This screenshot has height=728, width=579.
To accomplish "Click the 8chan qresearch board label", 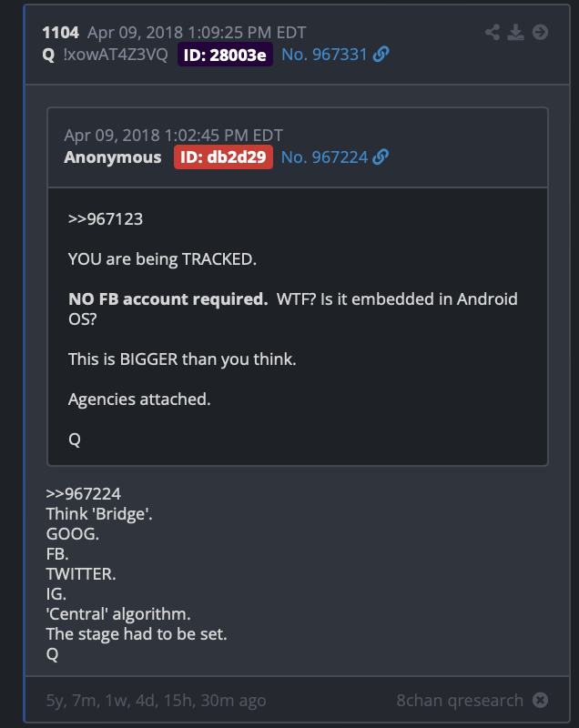I will tap(460, 700).
